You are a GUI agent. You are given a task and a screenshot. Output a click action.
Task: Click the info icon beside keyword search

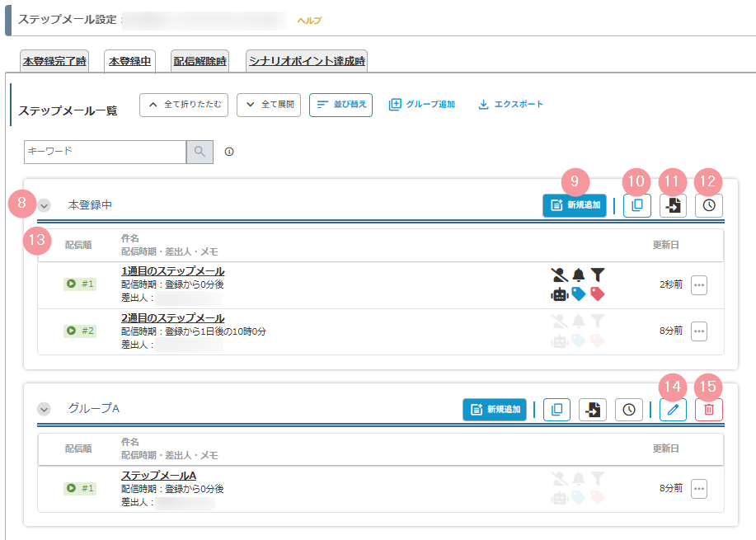click(x=229, y=152)
